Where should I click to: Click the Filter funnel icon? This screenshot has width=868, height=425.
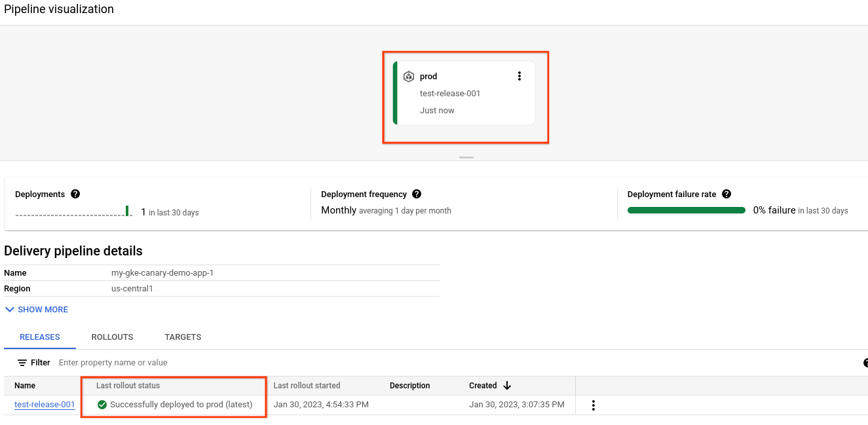pos(22,362)
